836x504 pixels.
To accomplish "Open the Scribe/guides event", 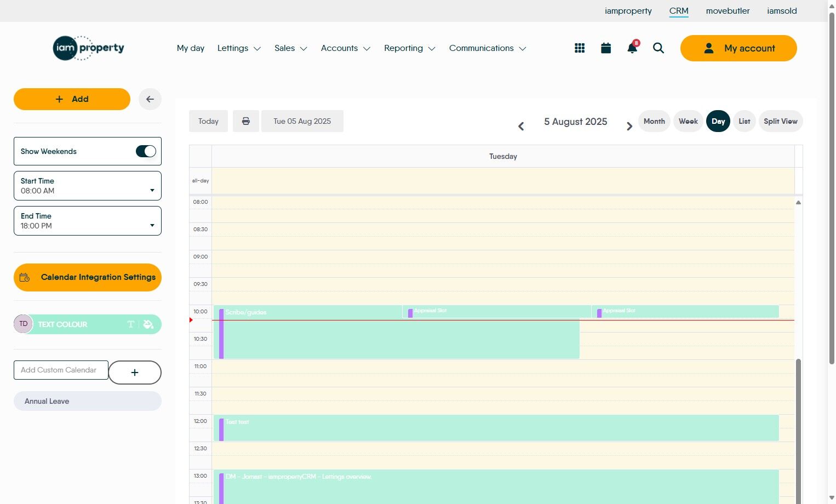I will 397,332.
